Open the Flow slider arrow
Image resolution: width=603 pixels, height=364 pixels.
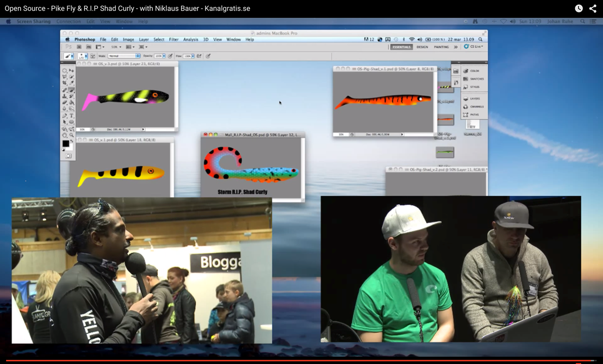tap(193, 56)
